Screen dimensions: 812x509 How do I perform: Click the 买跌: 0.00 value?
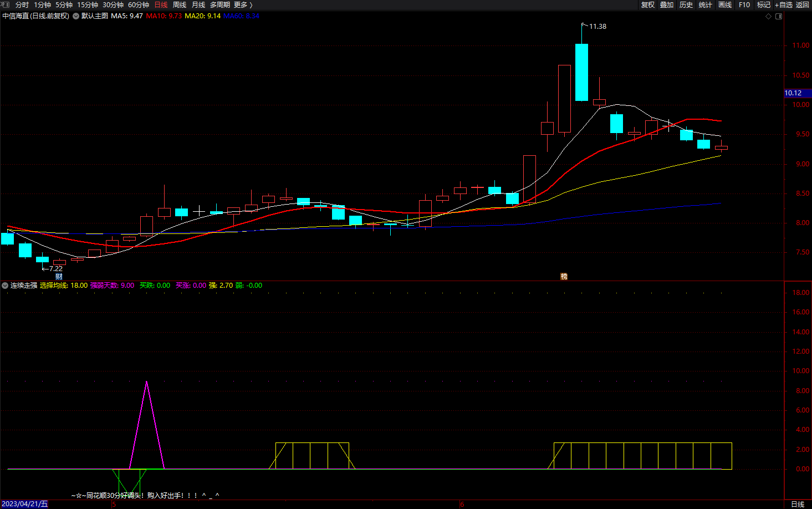pos(155,286)
